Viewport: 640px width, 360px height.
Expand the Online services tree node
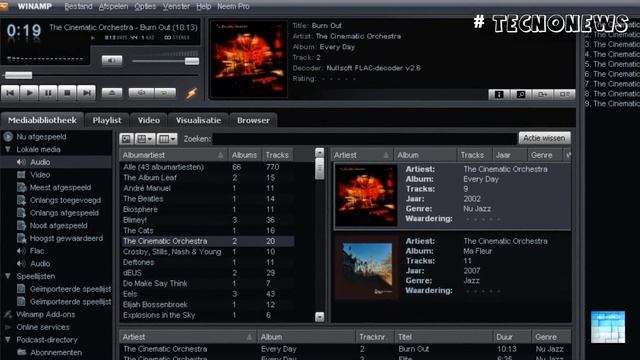coord(8,327)
